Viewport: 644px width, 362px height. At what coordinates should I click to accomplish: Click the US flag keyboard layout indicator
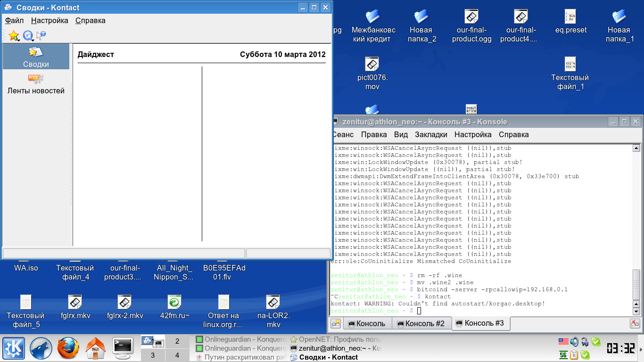[563, 342]
